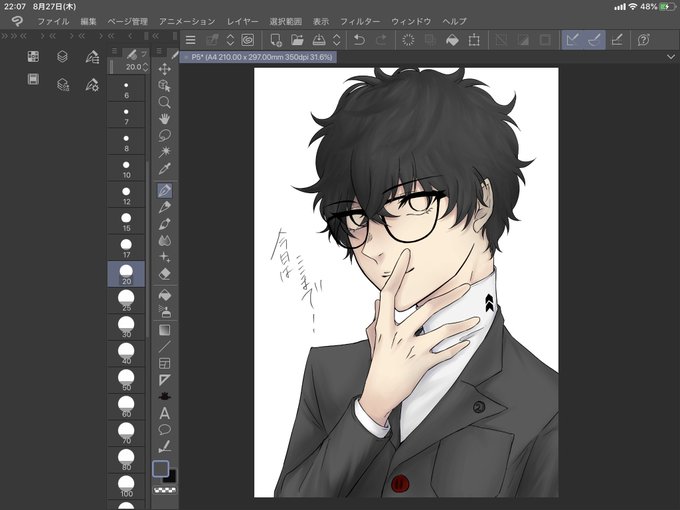Select the Airbrush spray tool
Viewport: 680px width, 510px height.
164,312
